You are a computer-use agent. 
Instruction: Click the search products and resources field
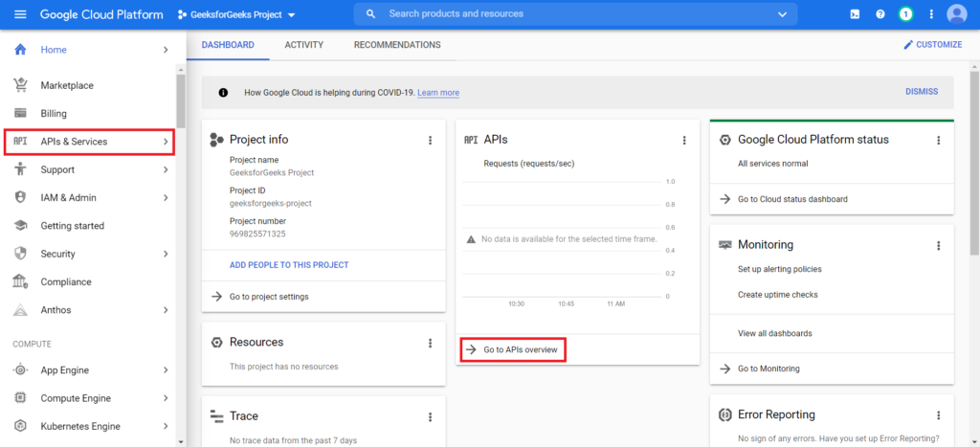(574, 14)
